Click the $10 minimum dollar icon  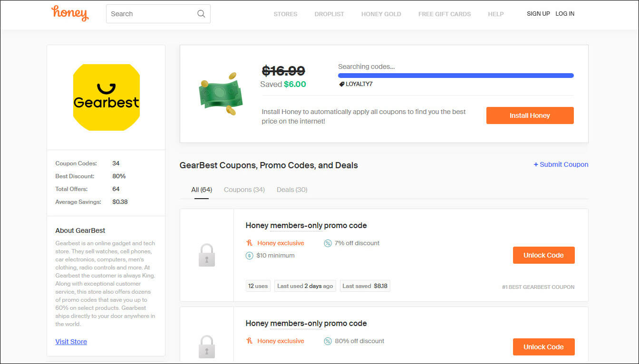tap(250, 256)
